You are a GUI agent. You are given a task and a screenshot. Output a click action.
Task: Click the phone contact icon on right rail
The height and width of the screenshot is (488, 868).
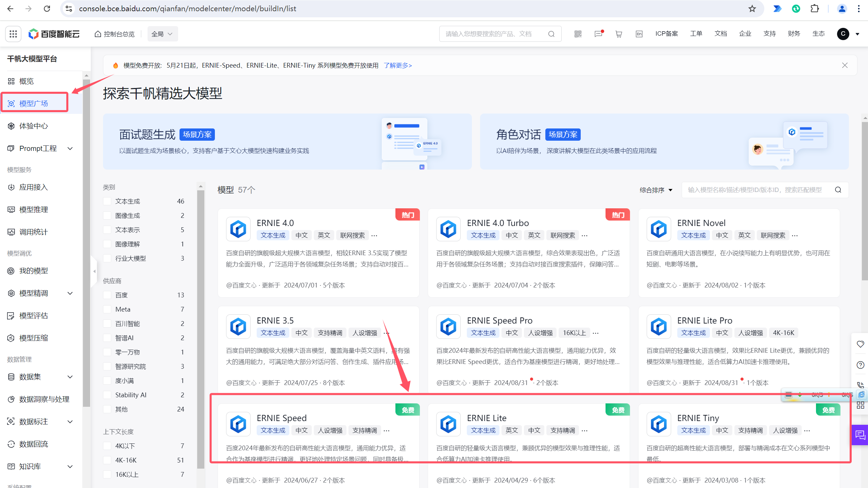click(x=861, y=385)
